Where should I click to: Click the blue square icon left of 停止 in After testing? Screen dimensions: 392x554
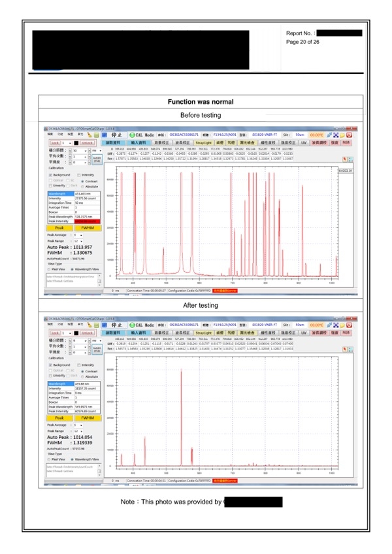(x=105, y=325)
